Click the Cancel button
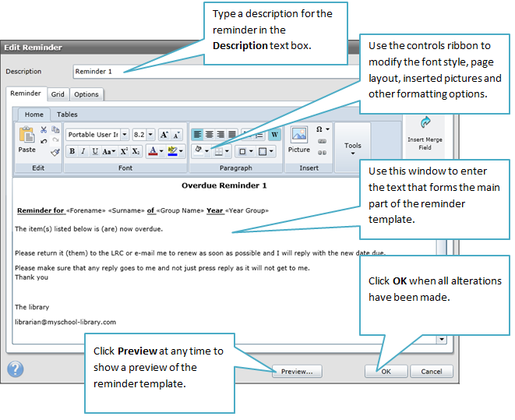 coord(431,372)
